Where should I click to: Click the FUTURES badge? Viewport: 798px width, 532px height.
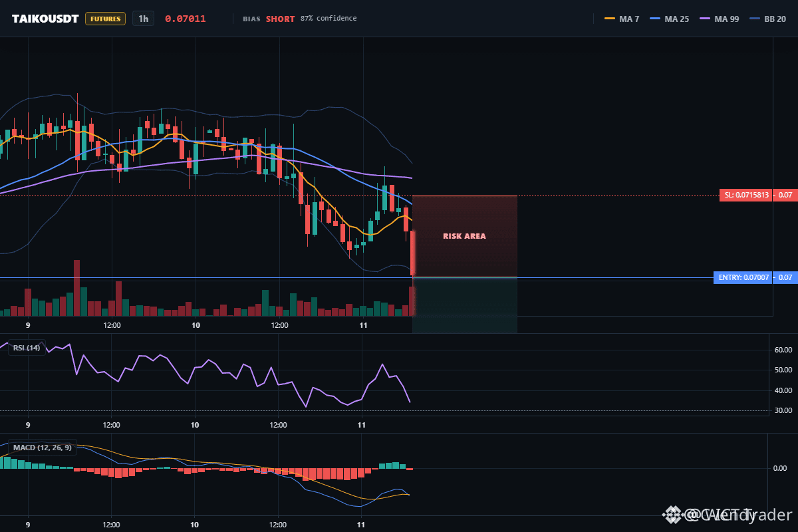tap(106, 19)
